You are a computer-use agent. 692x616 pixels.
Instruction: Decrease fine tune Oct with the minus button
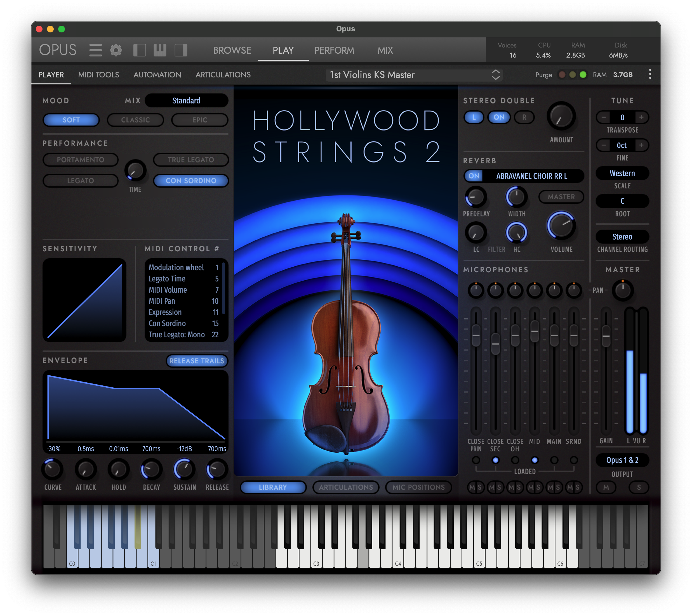pyautogui.click(x=603, y=145)
